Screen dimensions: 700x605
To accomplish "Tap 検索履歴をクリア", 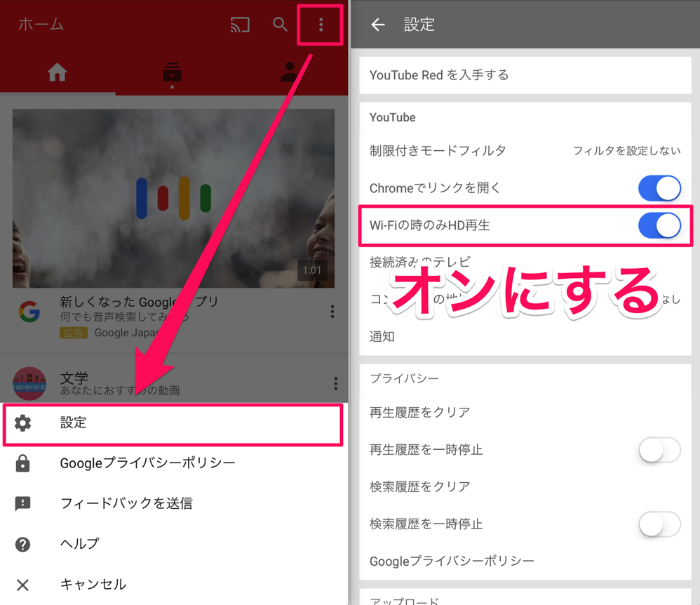I will [525, 486].
